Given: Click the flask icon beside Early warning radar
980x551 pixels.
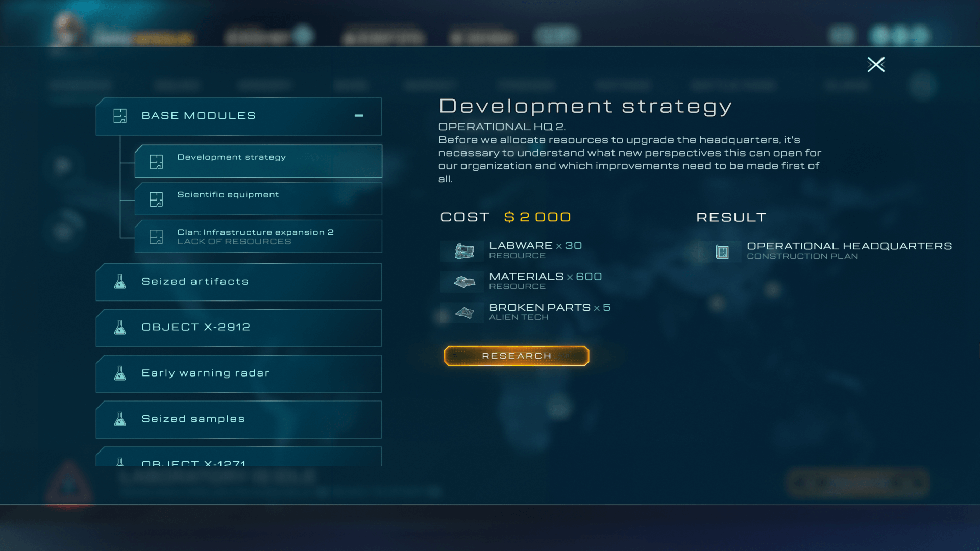Looking at the screenshot, I should click(120, 373).
